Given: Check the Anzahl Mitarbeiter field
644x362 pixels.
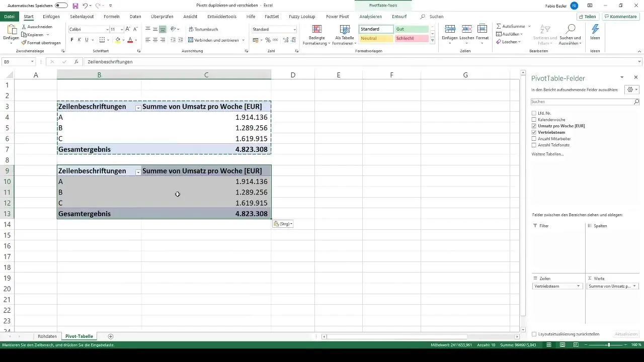Looking at the screenshot, I should [x=534, y=139].
